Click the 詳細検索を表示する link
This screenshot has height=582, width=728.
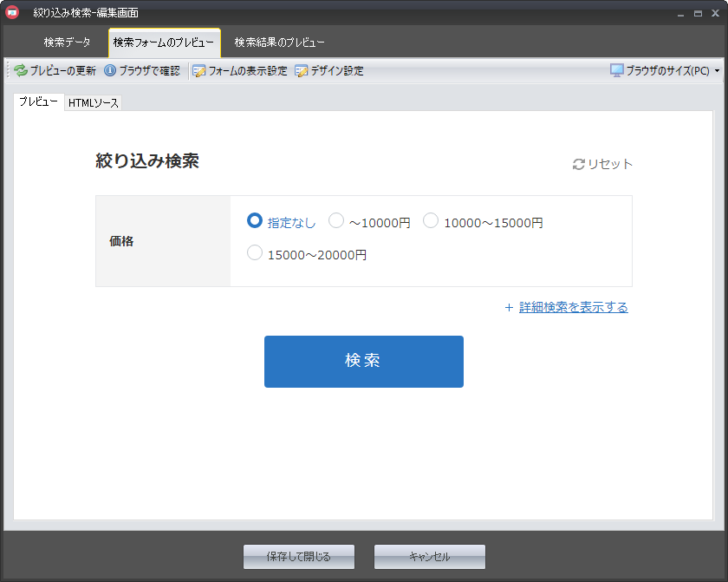pos(573,307)
